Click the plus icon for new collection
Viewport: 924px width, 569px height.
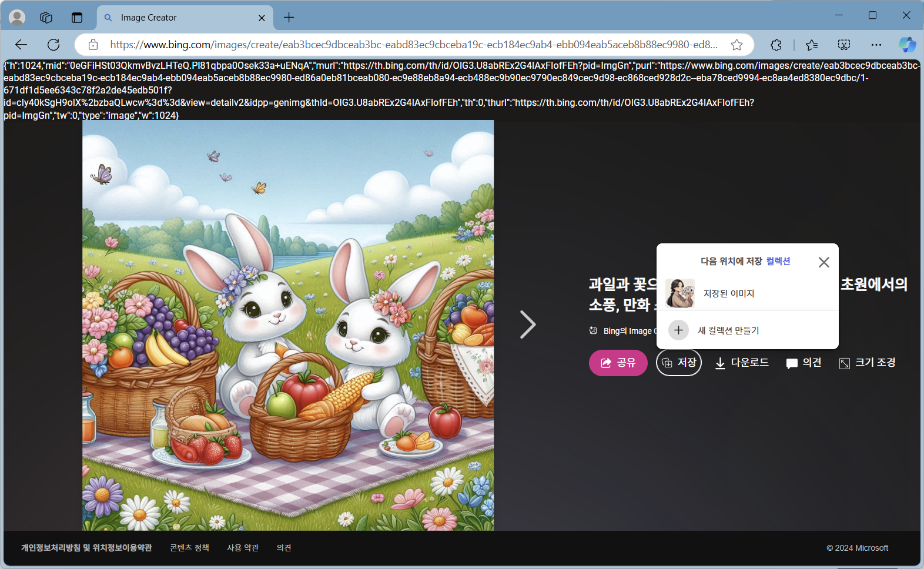[x=678, y=330]
